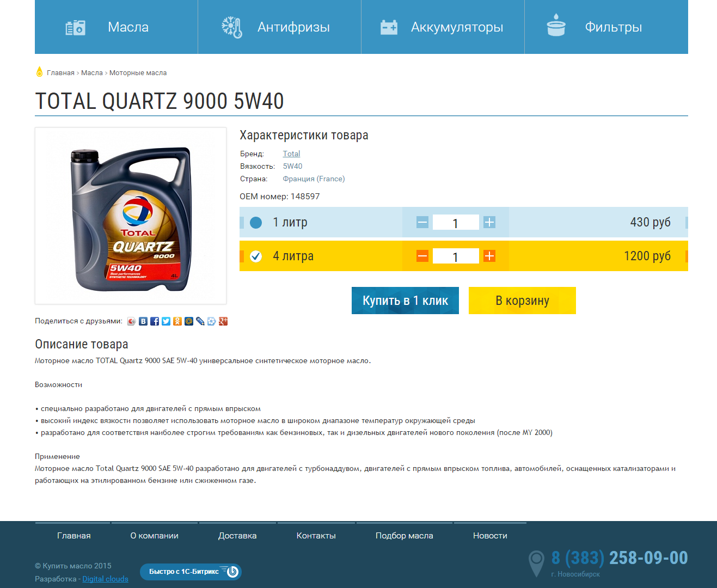Click the © Купить масло 2015 copyright text

click(73, 566)
